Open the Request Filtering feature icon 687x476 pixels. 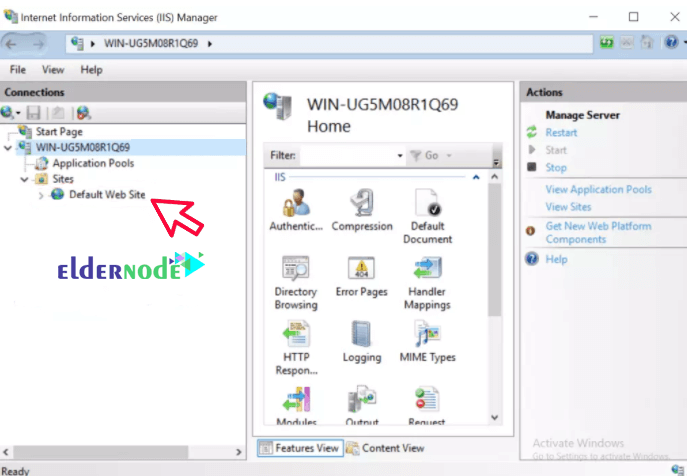coord(427,405)
